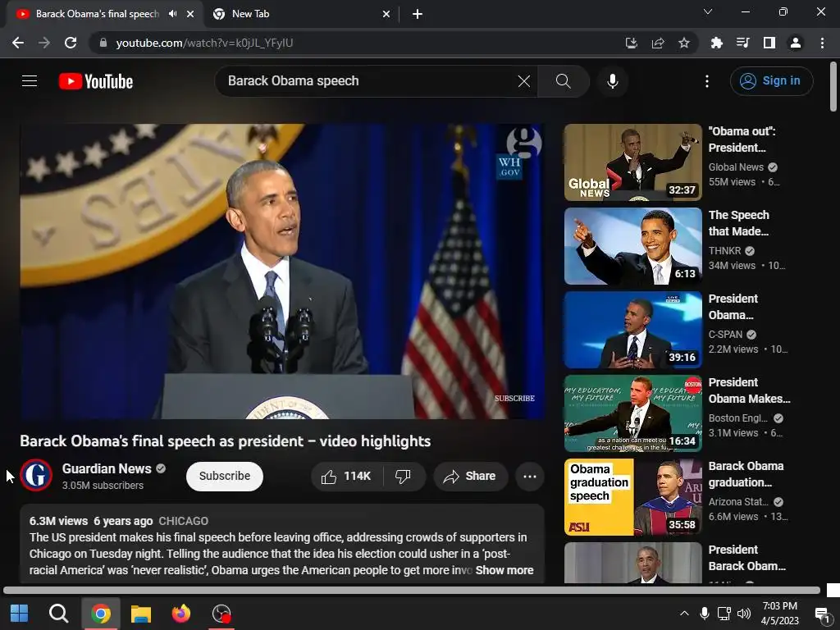Screen dimensions: 840x630
Task: Open the Boston Engl... 16:34 video thumbnail
Action: coord(632,413)
